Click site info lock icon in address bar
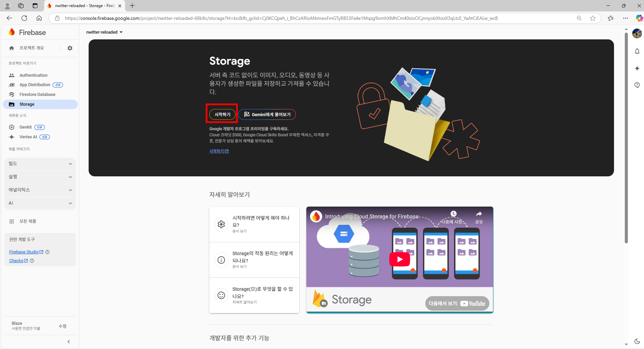 (x=57, y=18)
